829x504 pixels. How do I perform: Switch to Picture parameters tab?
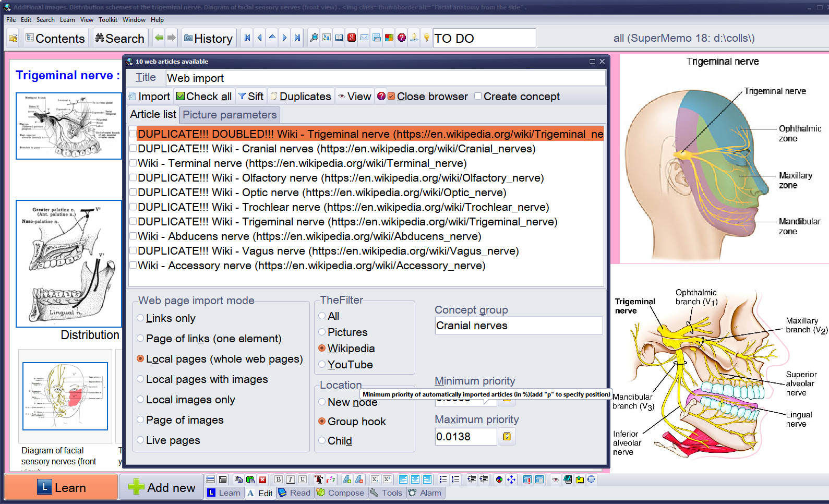230,115
